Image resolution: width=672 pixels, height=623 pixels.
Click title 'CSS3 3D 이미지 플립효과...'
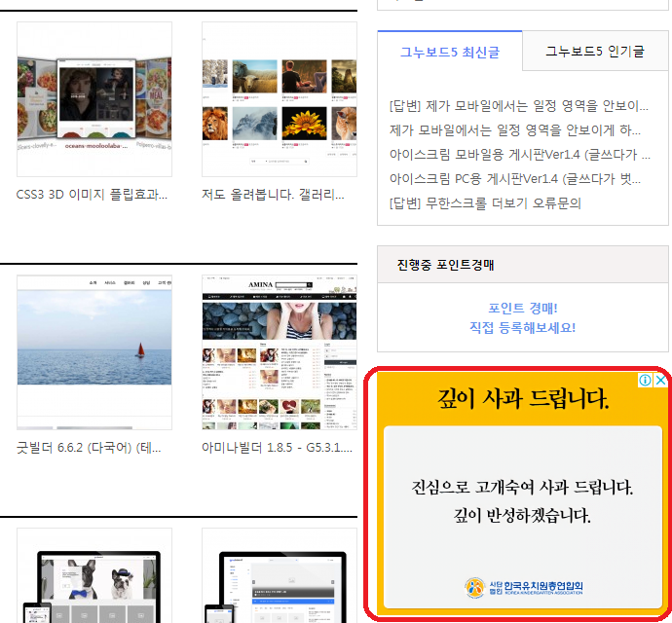(92, 195)
